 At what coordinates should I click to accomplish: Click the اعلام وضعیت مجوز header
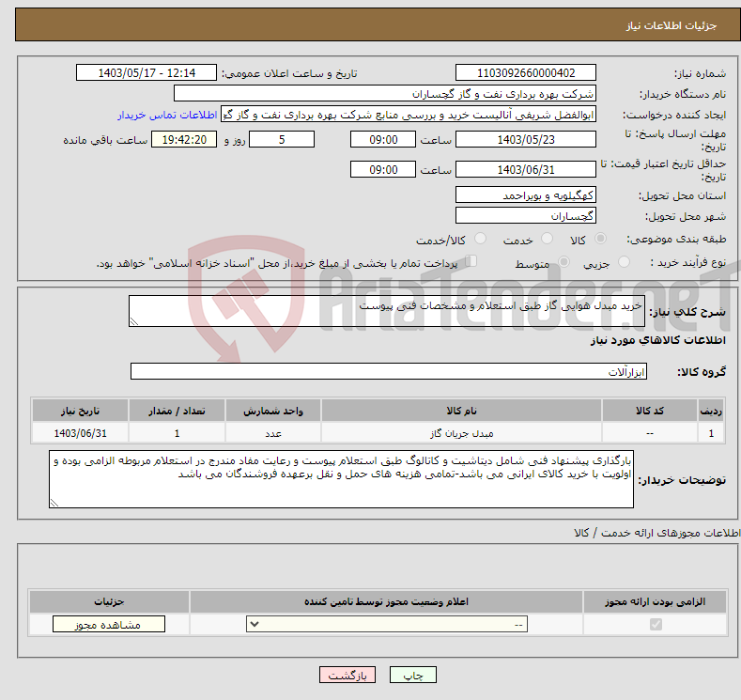pos(386,601)
